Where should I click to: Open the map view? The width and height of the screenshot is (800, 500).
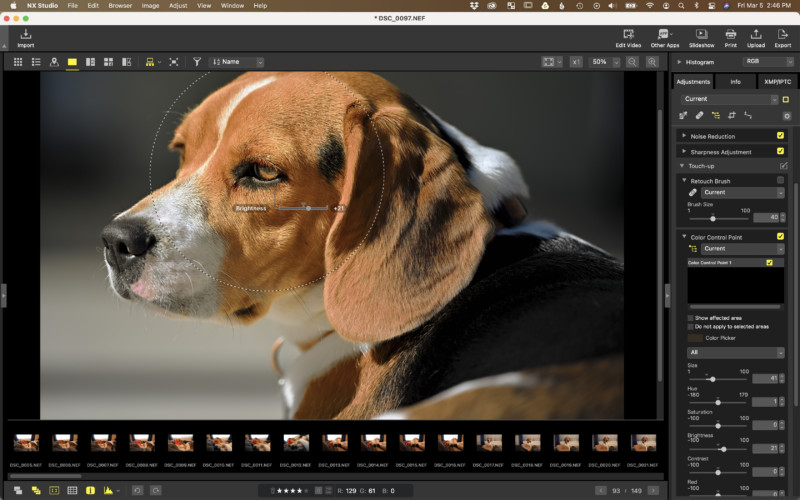54,62
